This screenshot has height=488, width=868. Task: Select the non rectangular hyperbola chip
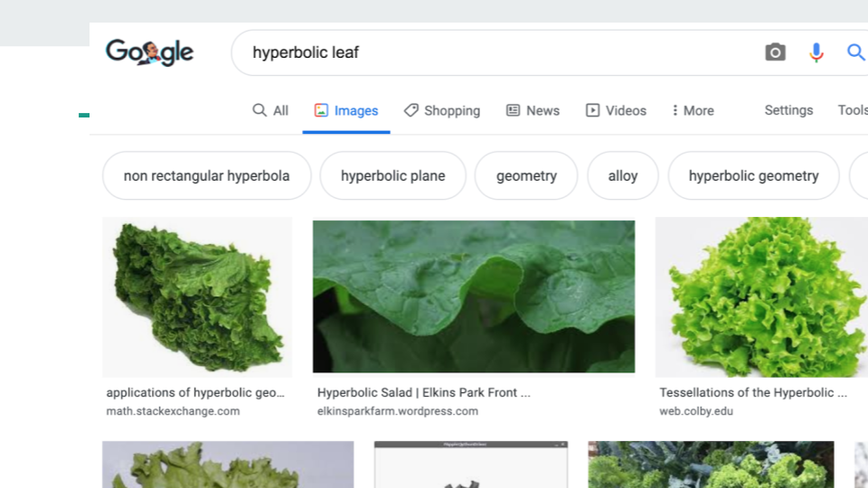tap(206, 175)
